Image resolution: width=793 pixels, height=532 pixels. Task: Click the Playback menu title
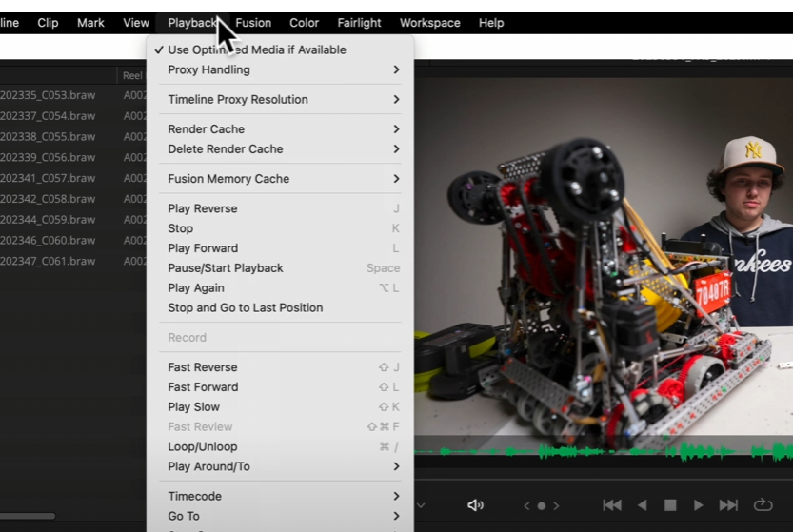pos(192,23)
